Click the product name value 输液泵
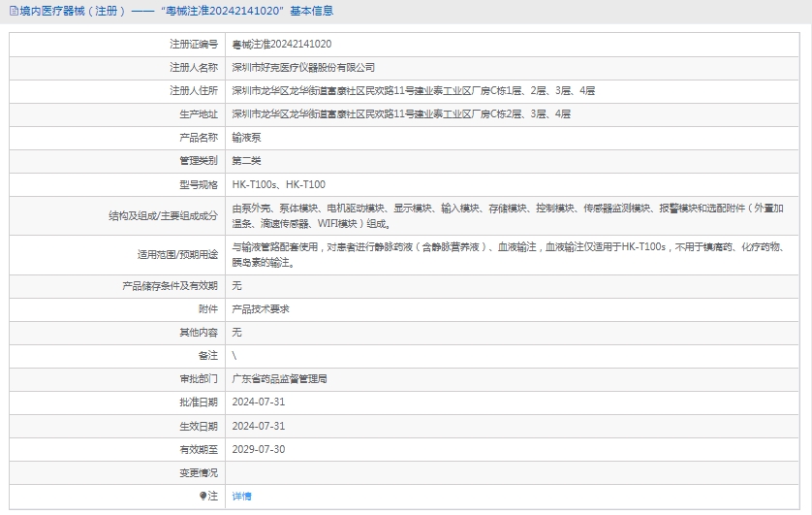The height and width of the screenshot is (515, 812). click(x=246, y=138)
